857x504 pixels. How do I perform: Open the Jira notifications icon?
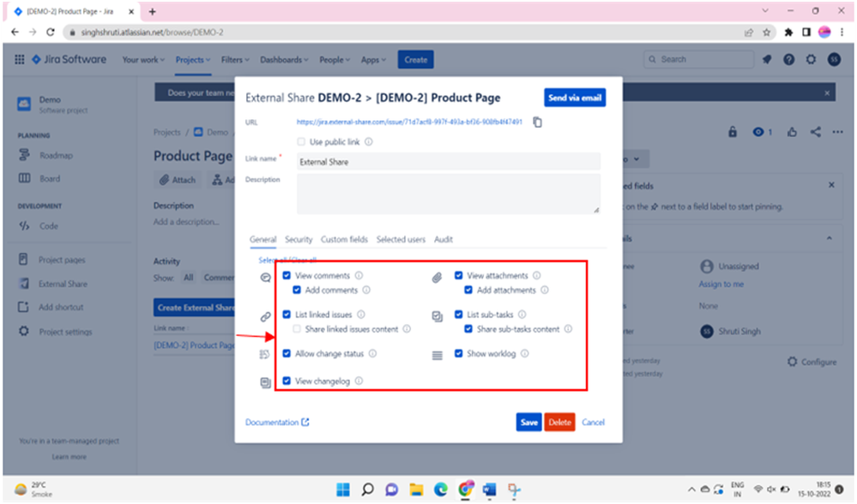(767, 59)
